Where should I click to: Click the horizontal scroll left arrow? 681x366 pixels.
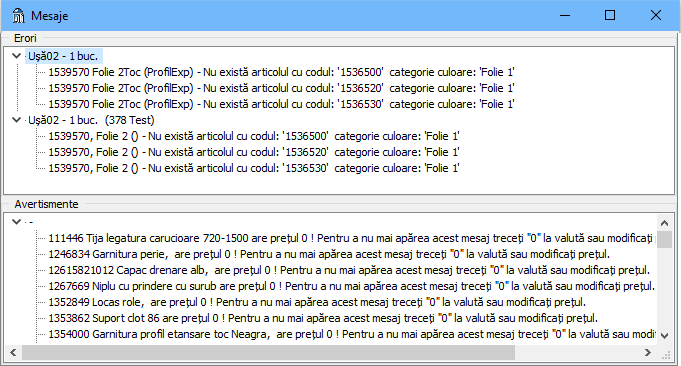[x=13, y=353]
